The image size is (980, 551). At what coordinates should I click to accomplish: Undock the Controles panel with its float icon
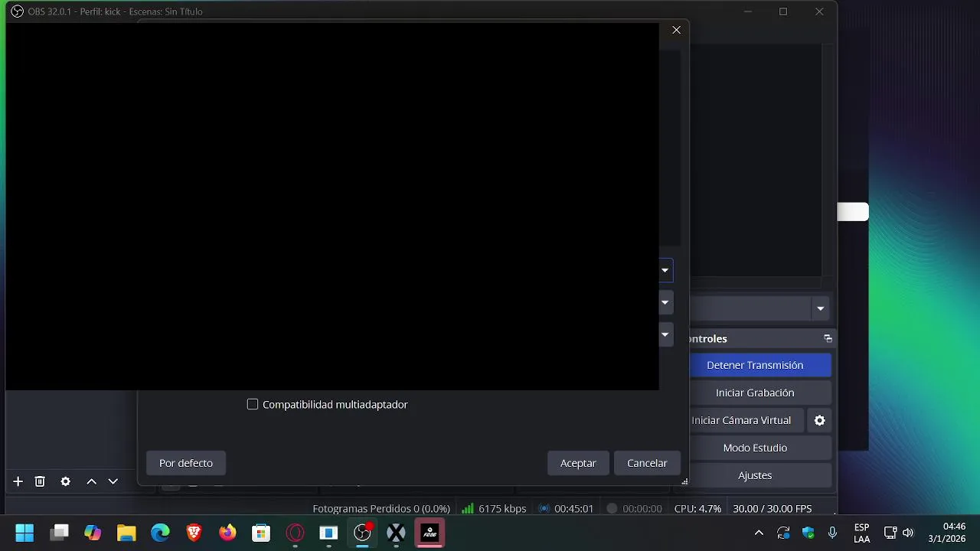(828, 338)
